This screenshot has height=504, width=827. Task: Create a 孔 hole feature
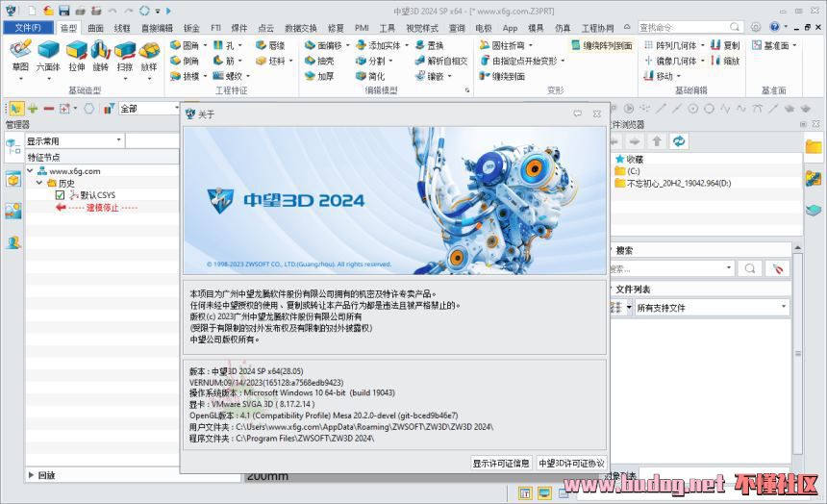pyautogui.click(x=224, y=45)
